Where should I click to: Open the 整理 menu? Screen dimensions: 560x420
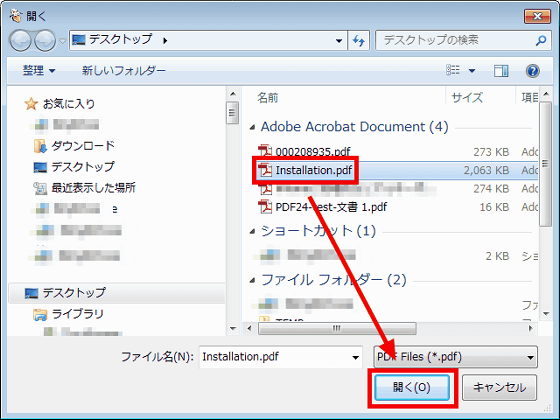coord(39,70)
